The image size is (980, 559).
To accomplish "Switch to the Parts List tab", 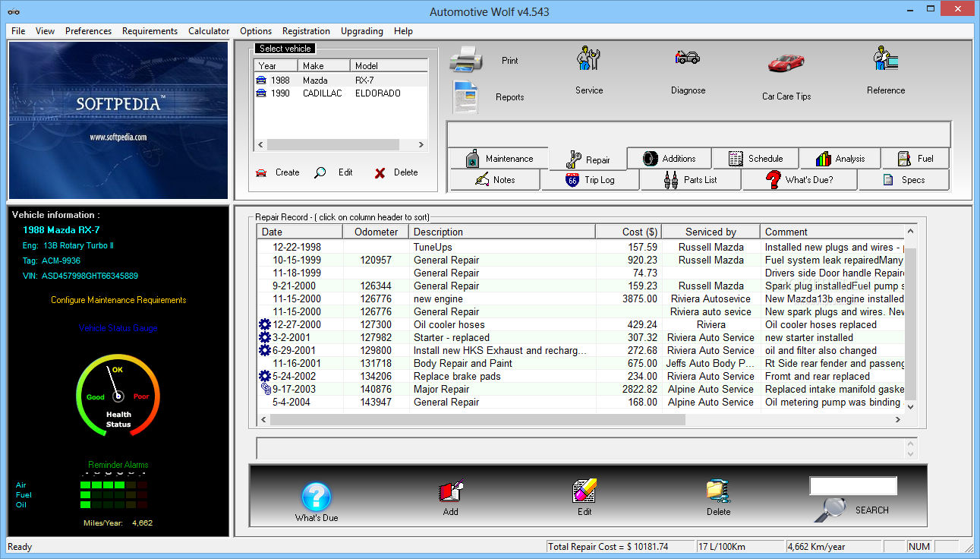I will (691, 180).
